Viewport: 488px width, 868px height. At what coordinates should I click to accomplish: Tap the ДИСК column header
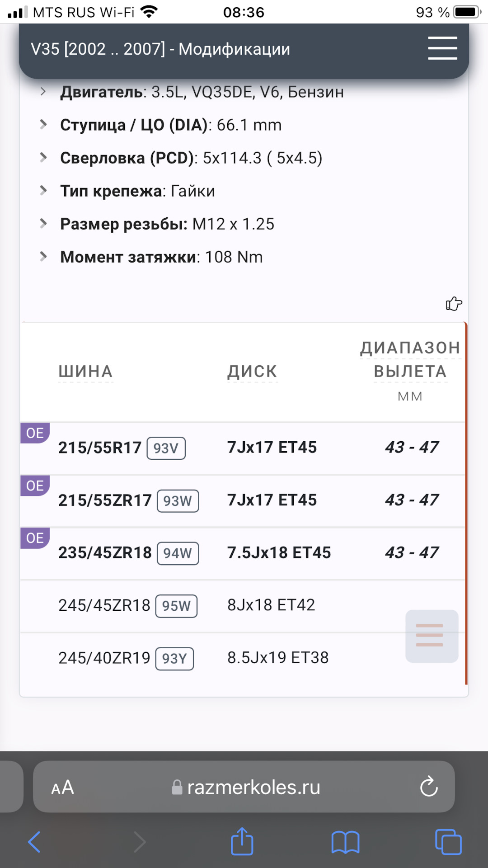click(252, 372)
